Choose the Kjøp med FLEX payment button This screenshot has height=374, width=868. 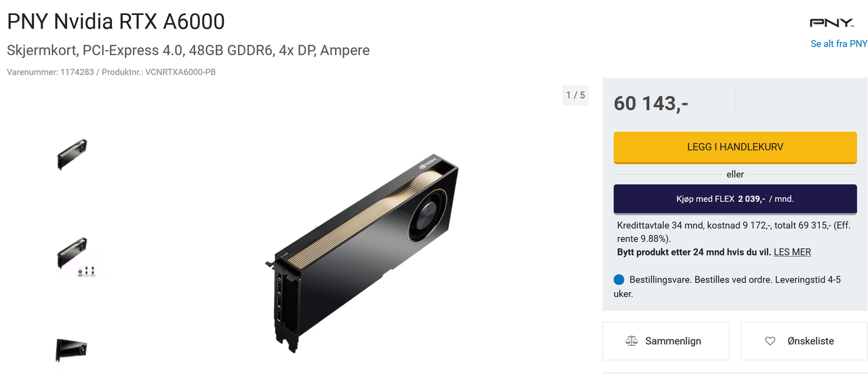click(x=735, y=199)
